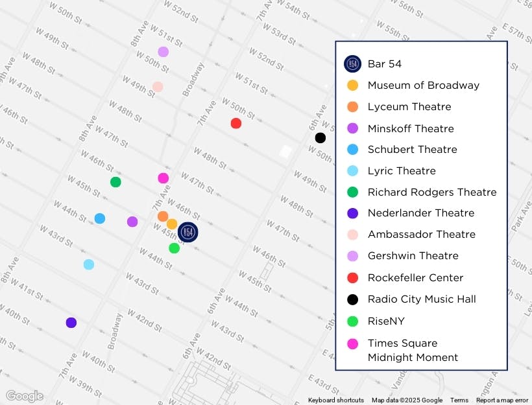Click the Bar 54 logo in the legend
This screenshot has height=405, width=532.
tap(352, 64)
